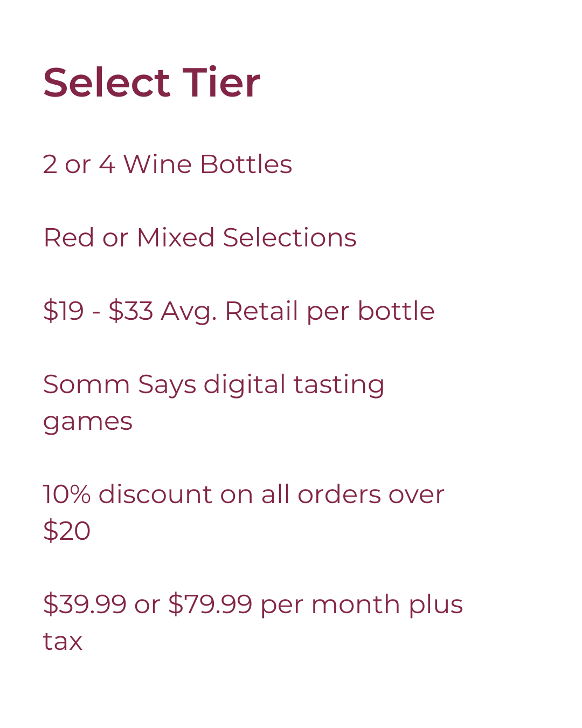Click the words "Wine Bottles"
582x728 pixels.
click(x=207, y=164)
